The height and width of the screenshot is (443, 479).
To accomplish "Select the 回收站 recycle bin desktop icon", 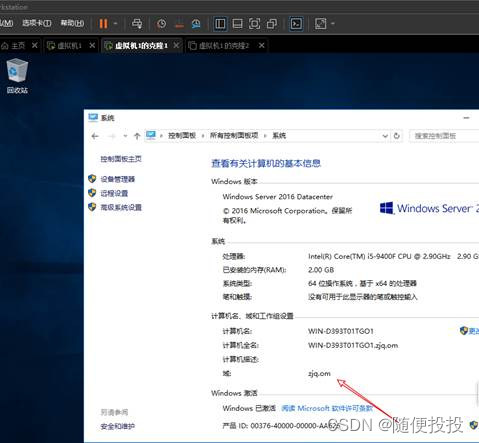I will pyautogui.click(x=17, y=76).
